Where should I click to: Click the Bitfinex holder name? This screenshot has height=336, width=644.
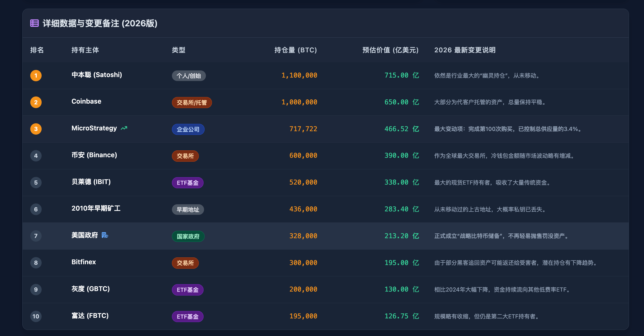pyautogui.click(x=84, y=262)
